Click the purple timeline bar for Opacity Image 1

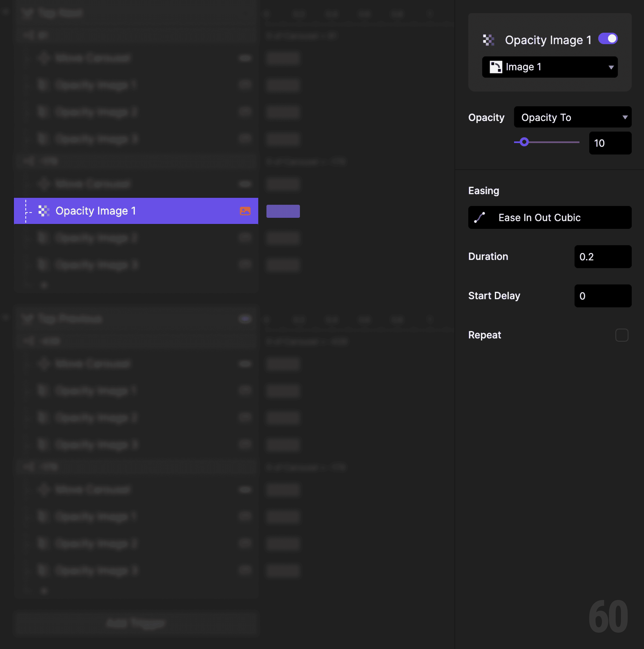283,211
